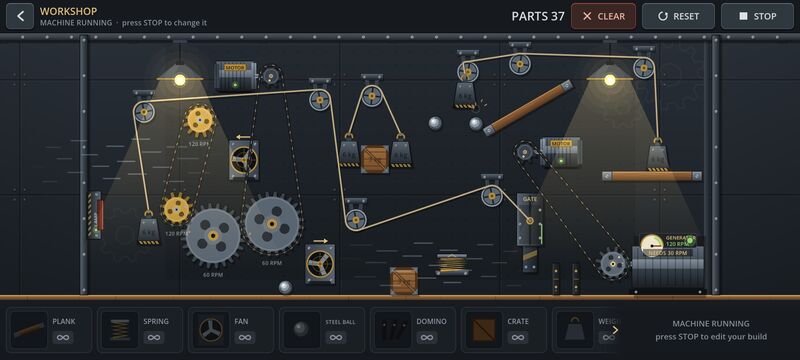Stop the running machine with STOP
Image resolution: width=800 pixels, height=360 pixels.
[757, 16]
